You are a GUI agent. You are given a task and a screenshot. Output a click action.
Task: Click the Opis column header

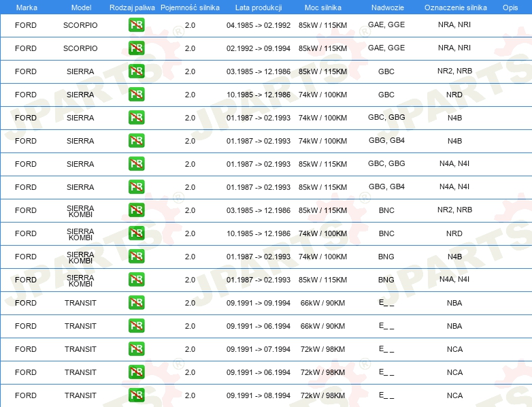(x=510, y=7)
